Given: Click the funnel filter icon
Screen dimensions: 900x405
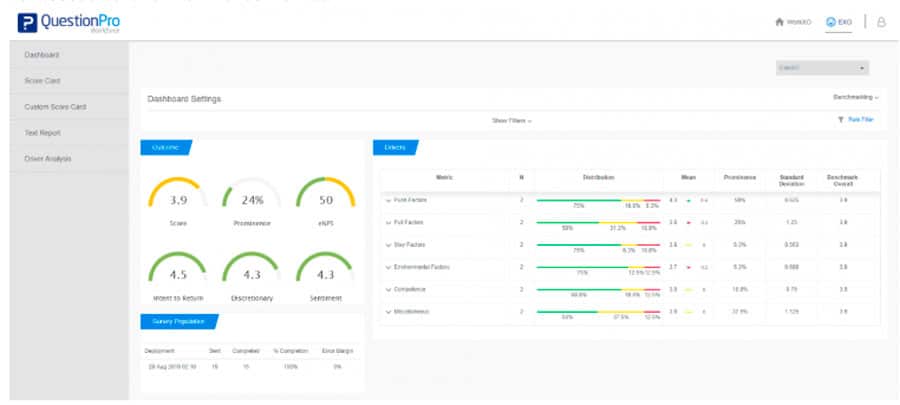Looking at the screenshot, I should (840, 120).
